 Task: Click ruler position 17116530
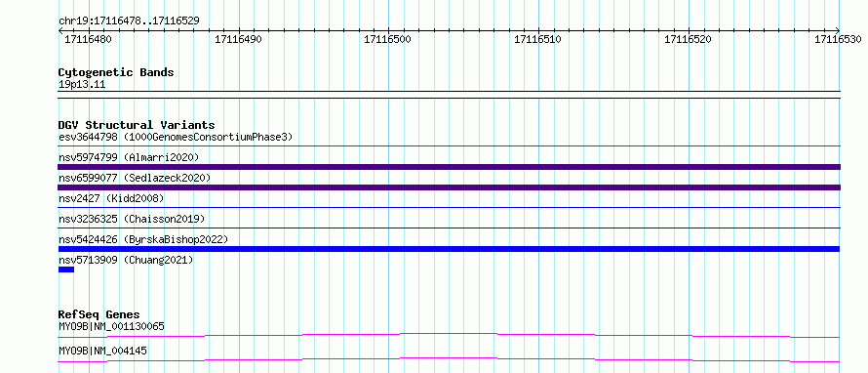point(838,39)
